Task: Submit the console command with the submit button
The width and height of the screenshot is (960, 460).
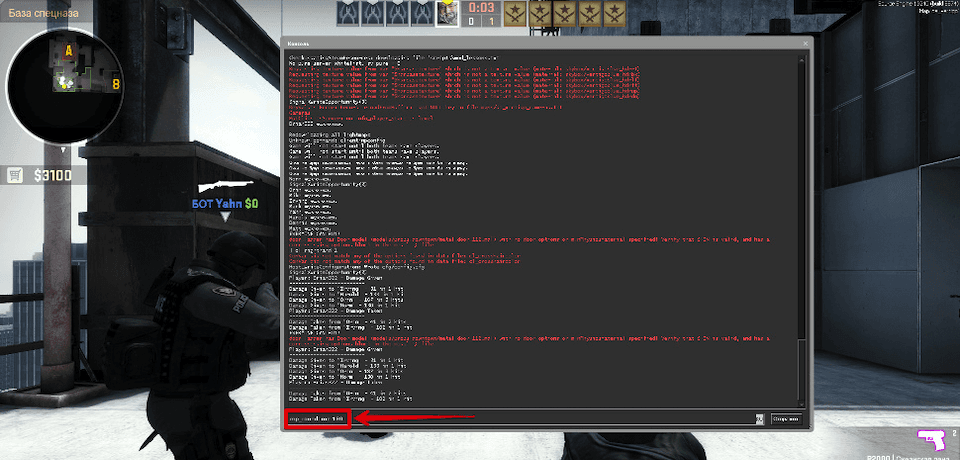Action: (x=786, y=419)
